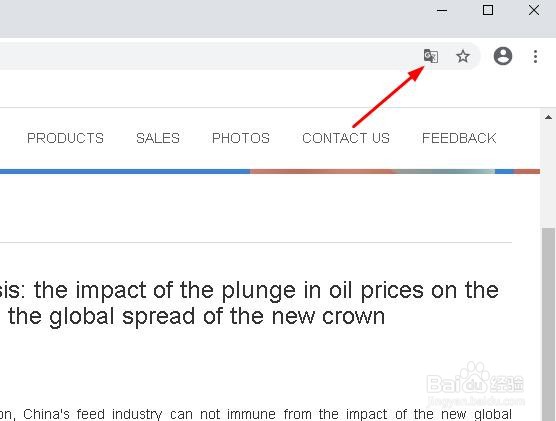Click the Baidu watermark logo
The image size is (556, 421).
pos(475,384)
